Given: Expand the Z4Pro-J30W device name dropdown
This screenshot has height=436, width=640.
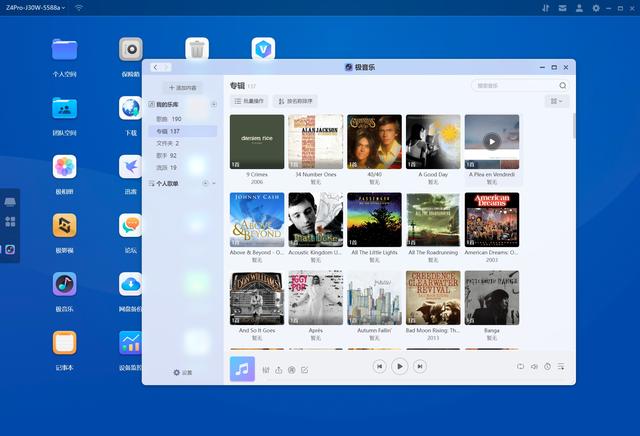Looking at the screenshot, I should (36, 7).
